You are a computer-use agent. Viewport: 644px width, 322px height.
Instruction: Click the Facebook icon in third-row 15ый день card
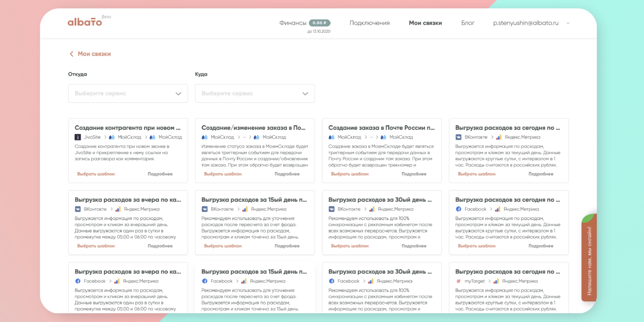point(204,281)
